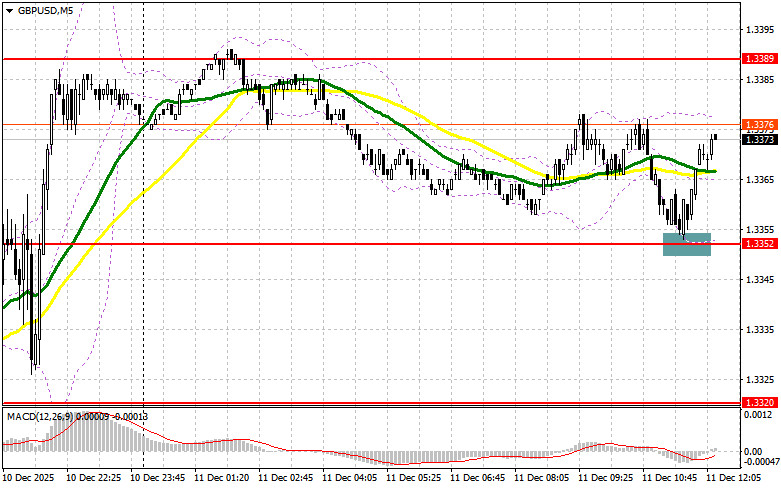Click the time label 11 Dec 04:05
781x489 pixels.
[349, 478]
